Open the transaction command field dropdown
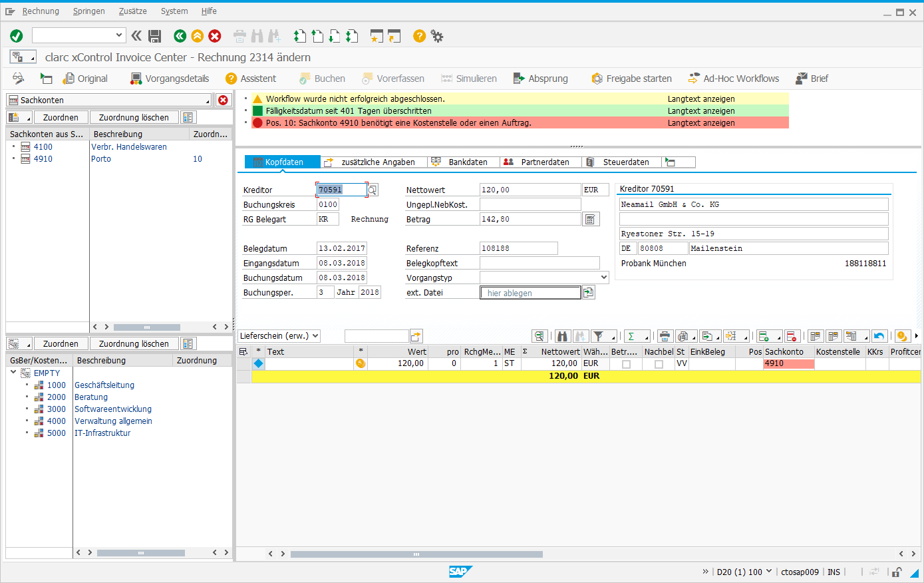924x583 pixels. point(119,35)
